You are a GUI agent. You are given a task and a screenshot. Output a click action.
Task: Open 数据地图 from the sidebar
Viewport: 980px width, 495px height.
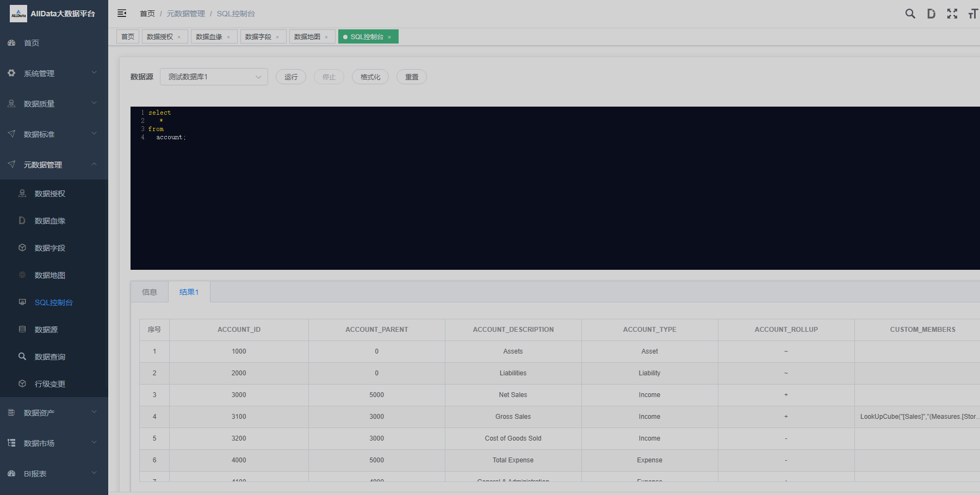pos(50,275)
